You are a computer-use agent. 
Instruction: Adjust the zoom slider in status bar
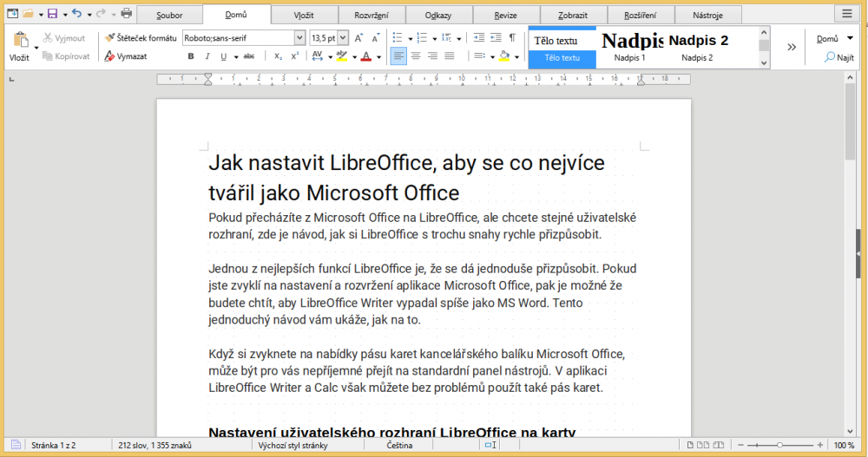click(x=779, y=445)
